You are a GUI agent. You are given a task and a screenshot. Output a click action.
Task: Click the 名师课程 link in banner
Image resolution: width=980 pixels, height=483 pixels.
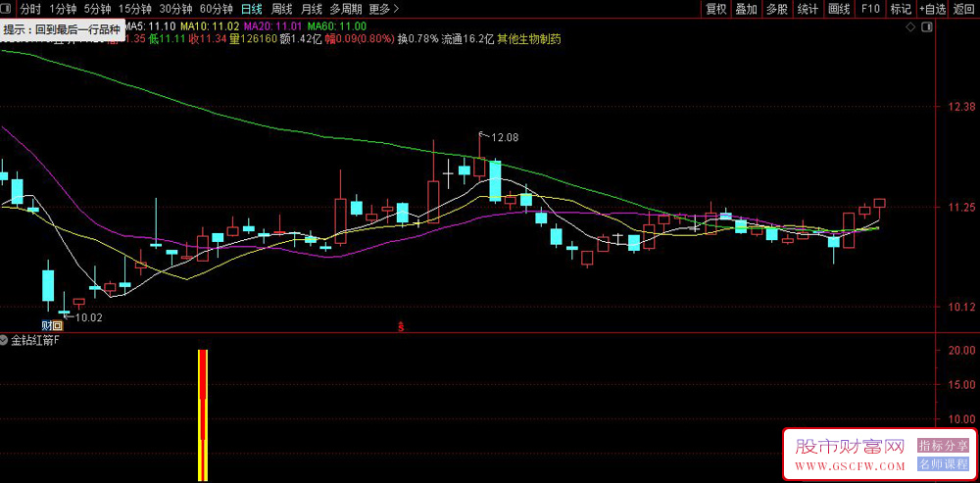[943, 463]
